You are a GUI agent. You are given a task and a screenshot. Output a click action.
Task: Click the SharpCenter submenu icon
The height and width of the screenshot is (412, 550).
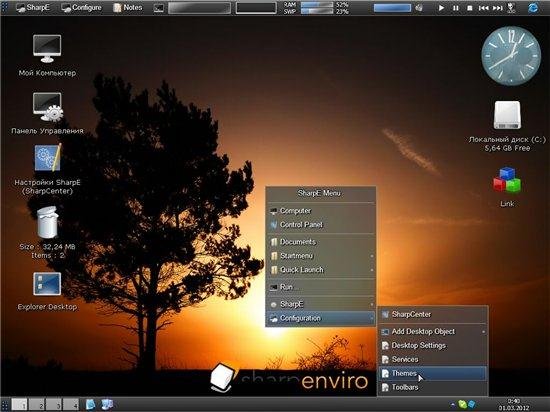tap(385, 315)
